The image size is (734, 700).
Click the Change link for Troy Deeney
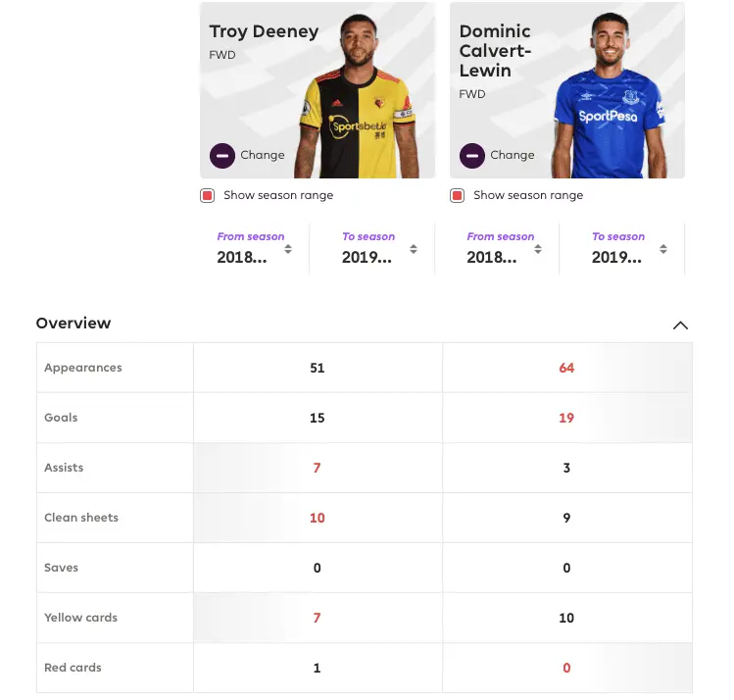point(262,155)
